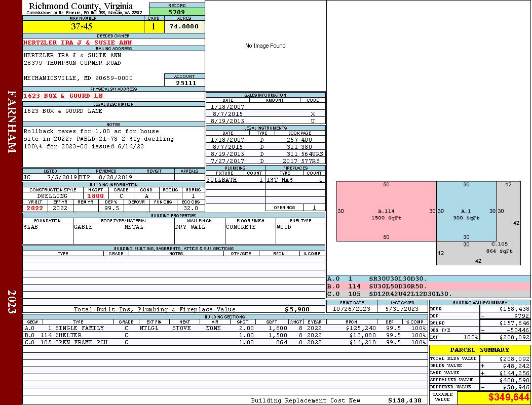The width and height of the screenshot is (532, 405).
Task: Click the last saved date 5/31/2023
Action: click(x=402, y=309)
